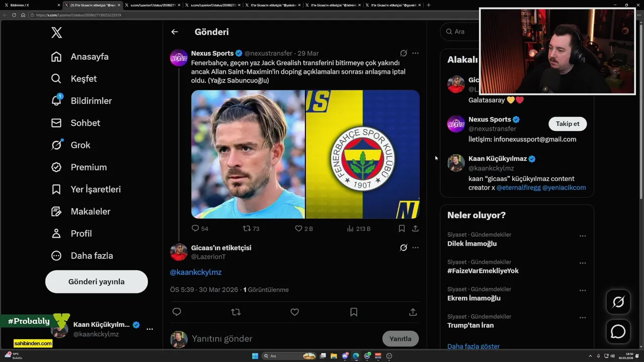Bookmark the Nexus Sports post
This screenshot has height=362, width=644.
coord(401,228)
